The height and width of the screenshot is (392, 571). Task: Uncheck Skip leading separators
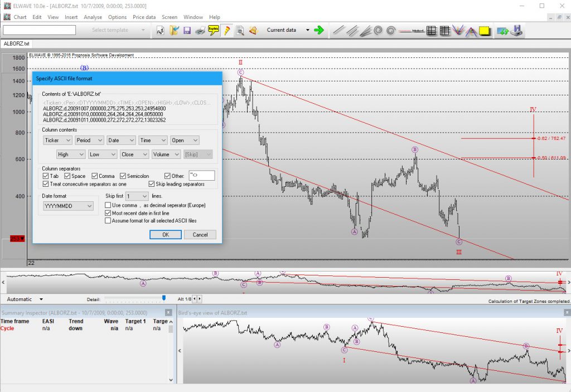point(152,184)
